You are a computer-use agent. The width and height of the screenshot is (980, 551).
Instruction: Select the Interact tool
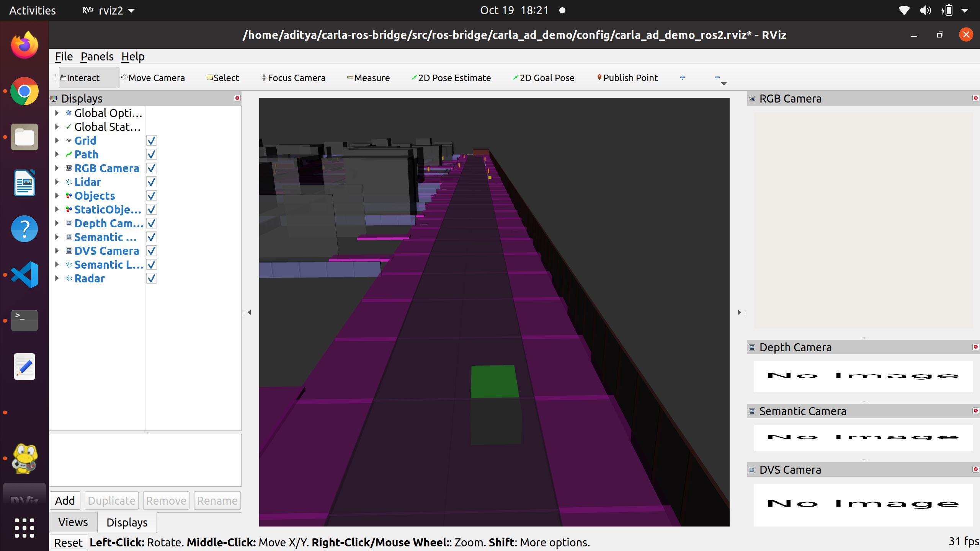click(x=89, y=78)
